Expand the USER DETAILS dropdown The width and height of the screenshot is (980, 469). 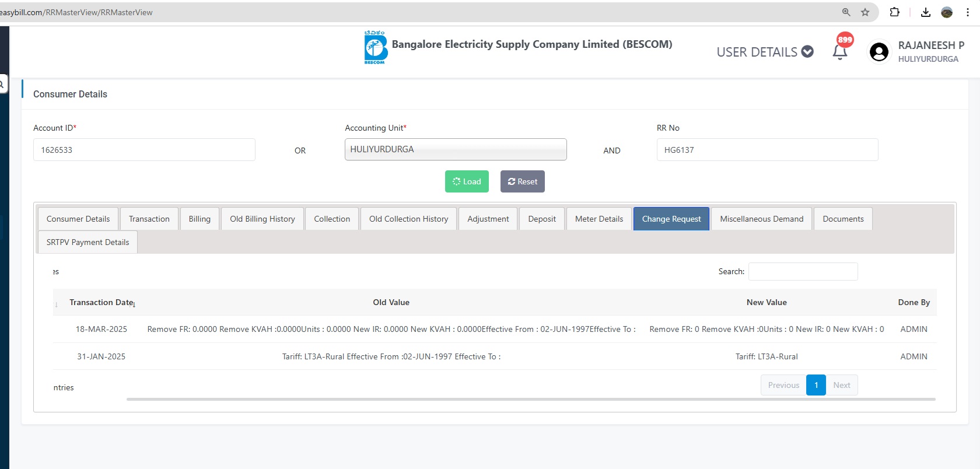click(765, 52)
